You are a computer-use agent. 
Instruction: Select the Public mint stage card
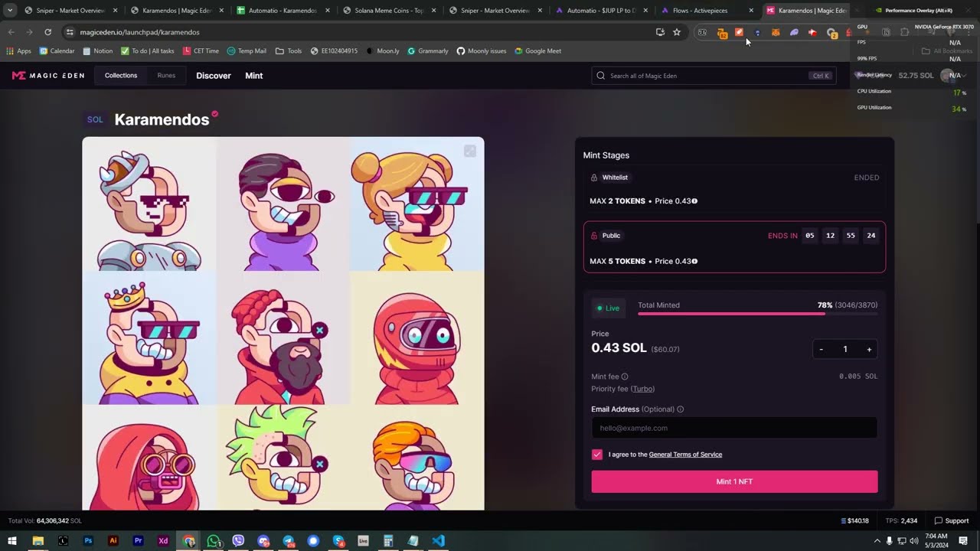(x=734, y=247)
